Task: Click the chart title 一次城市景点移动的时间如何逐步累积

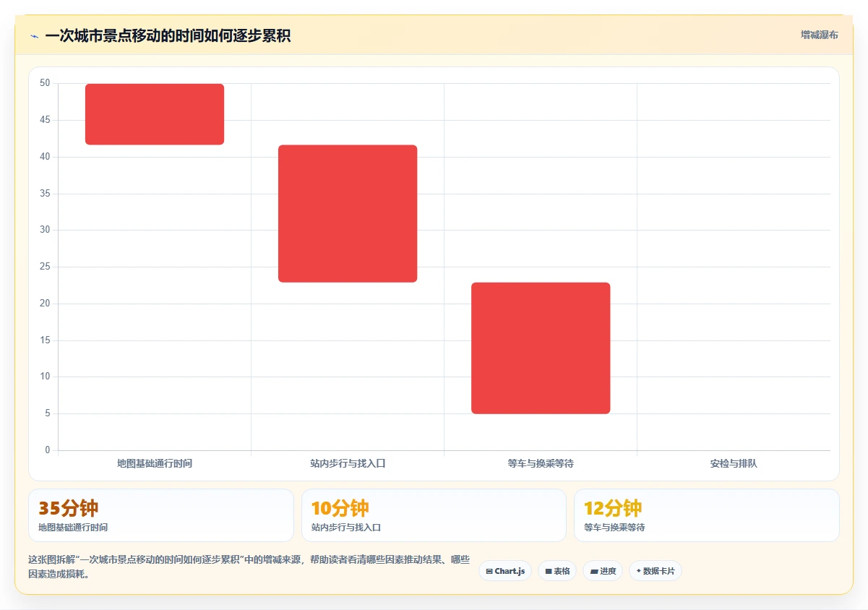Action: click(168, 35)
